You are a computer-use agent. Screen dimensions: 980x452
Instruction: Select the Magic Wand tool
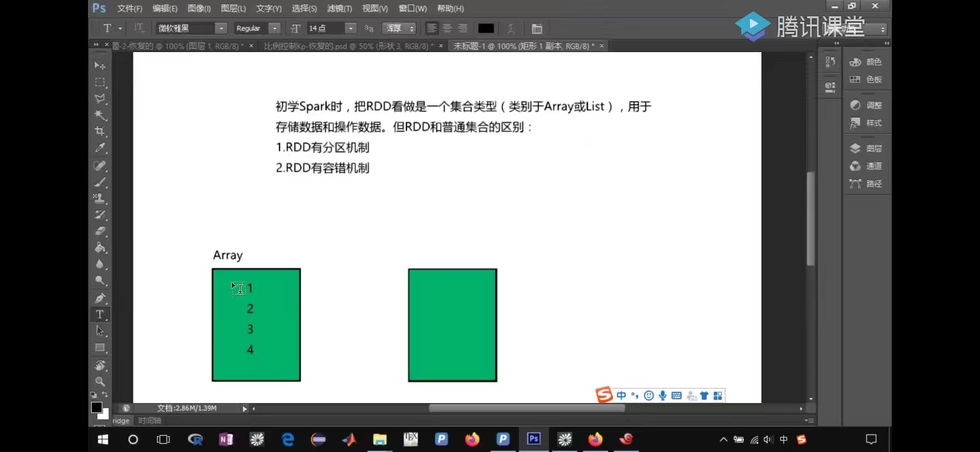pos(100,115)
